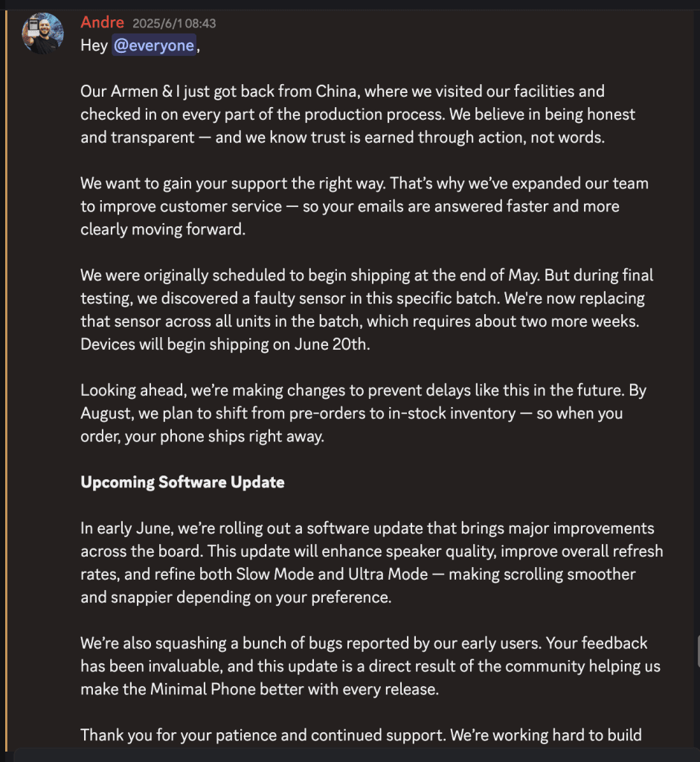The image size is (700, 762).
Task: Click the Andre username
Action: [x=102, y=22]
